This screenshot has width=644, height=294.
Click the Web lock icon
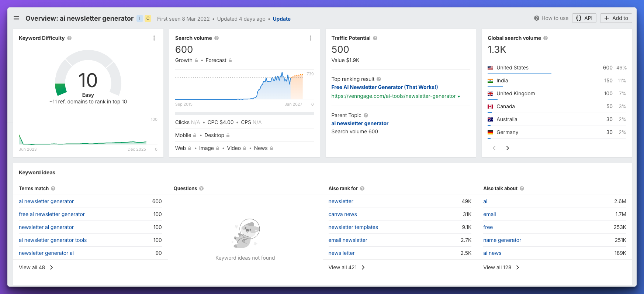[190, 148]
